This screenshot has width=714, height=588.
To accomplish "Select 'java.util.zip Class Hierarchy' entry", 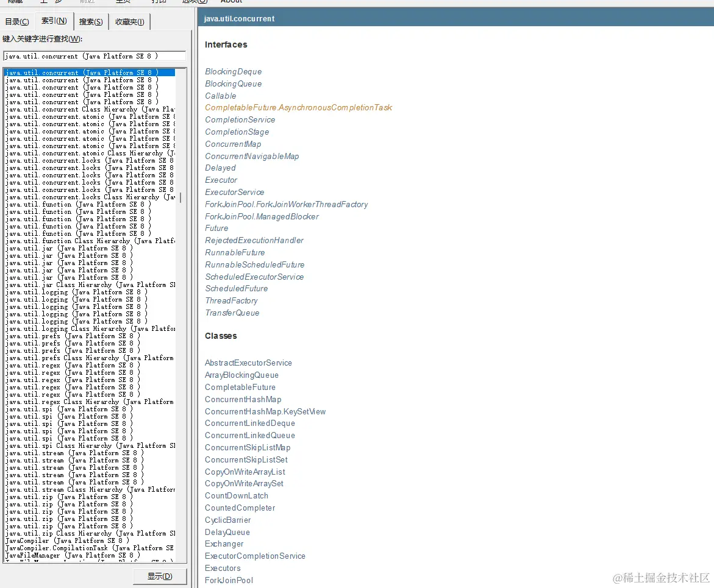I will point(90,533).
